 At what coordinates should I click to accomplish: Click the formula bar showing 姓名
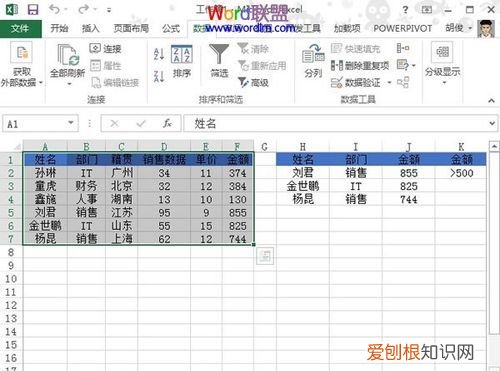click(x=335, y=124)
